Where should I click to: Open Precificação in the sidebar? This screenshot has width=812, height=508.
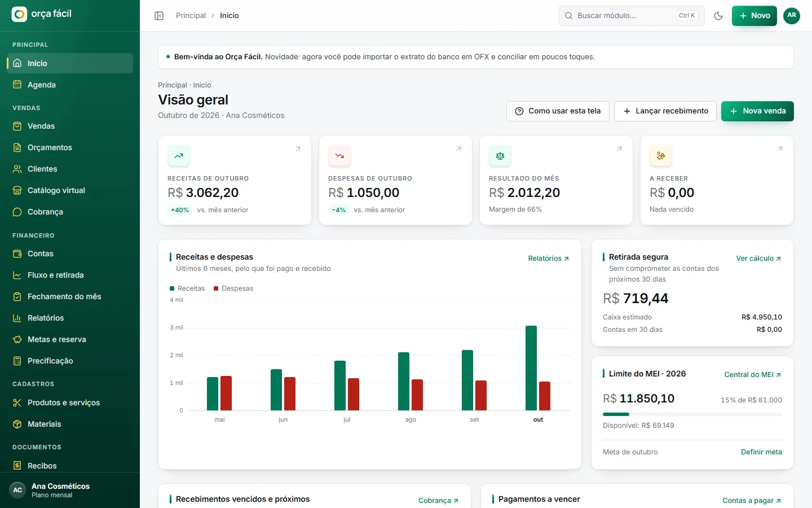pyautogui.click(x=70, y=361)
